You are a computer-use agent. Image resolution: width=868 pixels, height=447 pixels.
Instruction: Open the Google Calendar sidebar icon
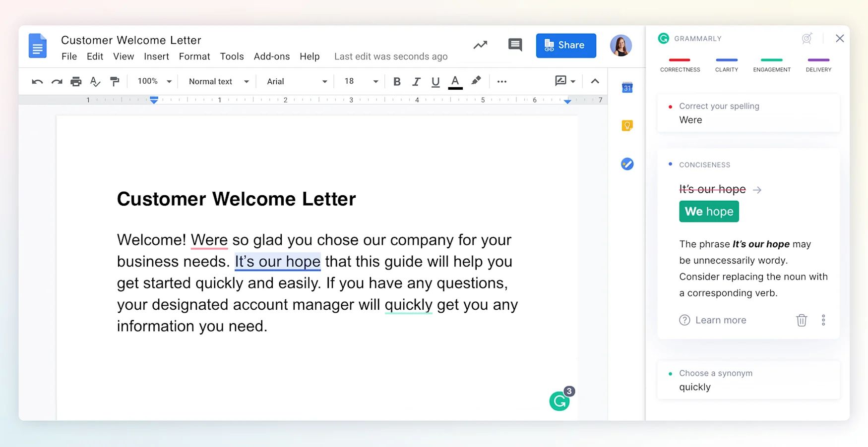click(627, 88)
